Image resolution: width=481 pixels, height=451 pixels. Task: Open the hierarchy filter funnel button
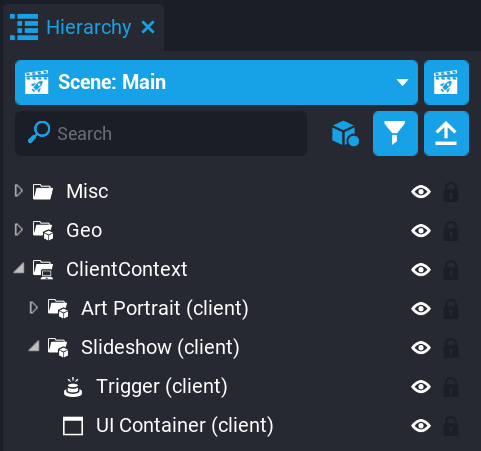[x=395, y=133]
